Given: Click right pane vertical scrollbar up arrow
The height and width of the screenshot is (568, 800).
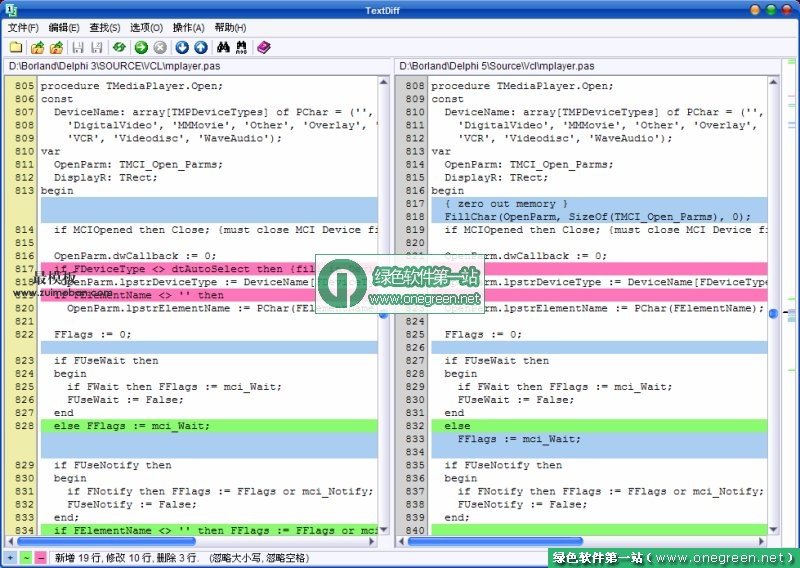Looking at the screenshot, I should (x=773, y=82).
